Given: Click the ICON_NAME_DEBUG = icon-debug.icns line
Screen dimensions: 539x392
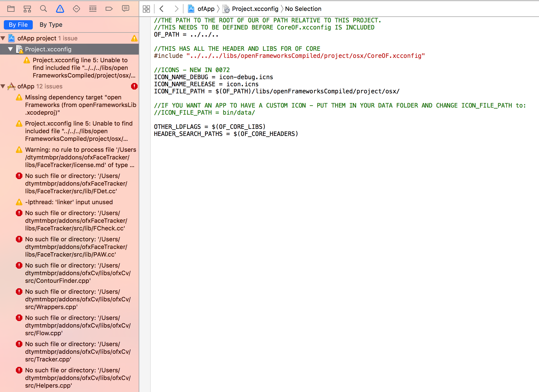Looking at the screenshot, I should (213, 77).
